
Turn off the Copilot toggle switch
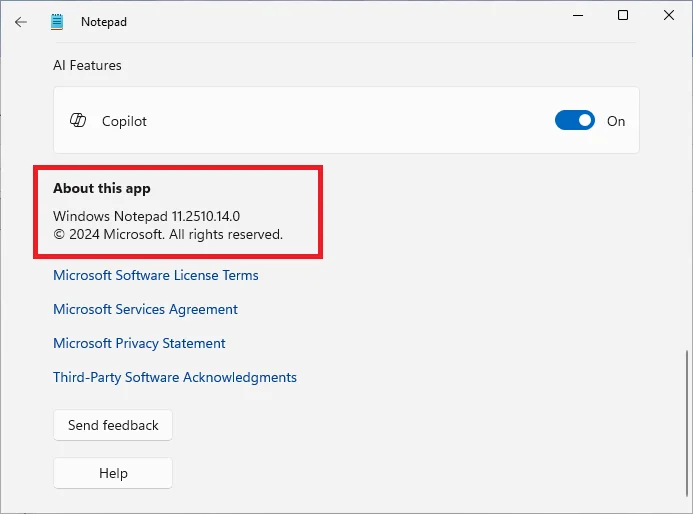coord(575,120)
